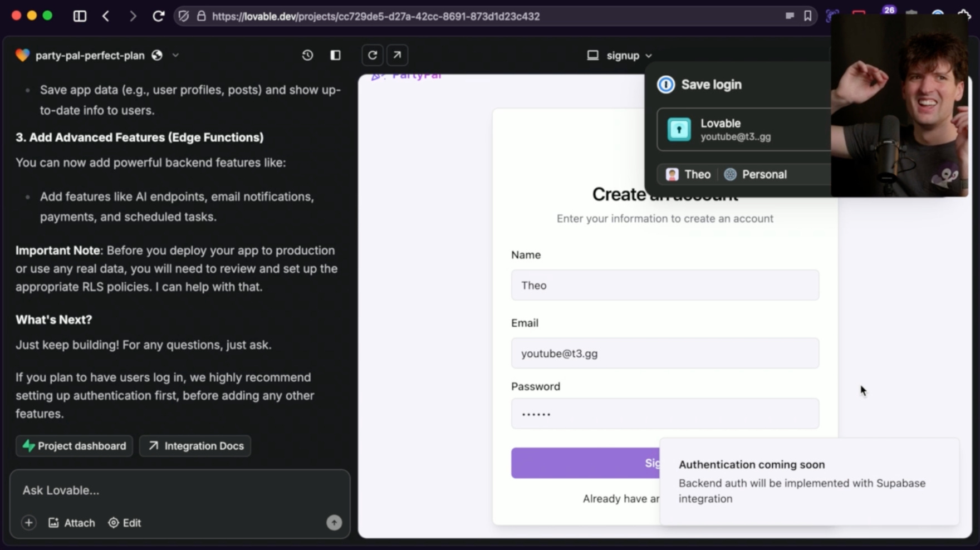Reload the browser page
The height and width of the screenshot is (550, 980).
pos(159,16)
